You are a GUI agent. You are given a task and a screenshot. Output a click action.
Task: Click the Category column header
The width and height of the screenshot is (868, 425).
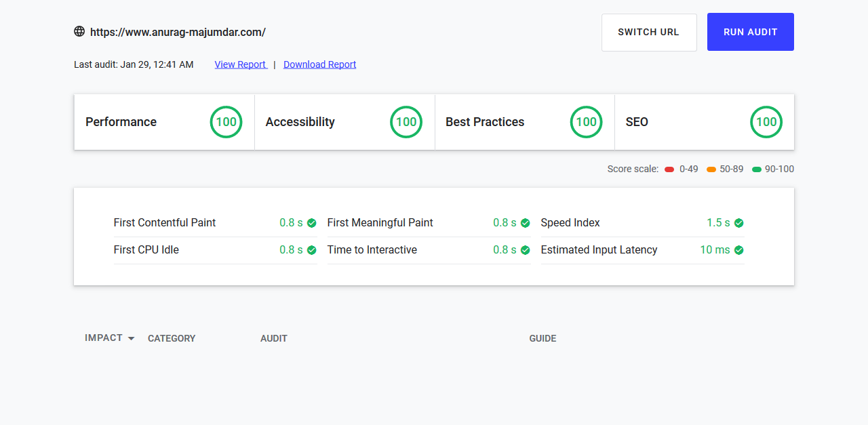[172, 338]
